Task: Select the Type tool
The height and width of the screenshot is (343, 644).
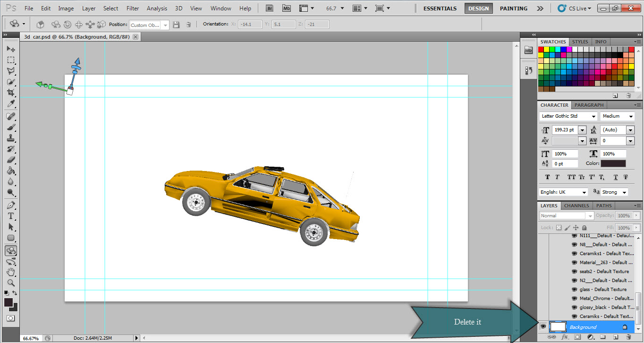Action: click(x=11, y=216)
